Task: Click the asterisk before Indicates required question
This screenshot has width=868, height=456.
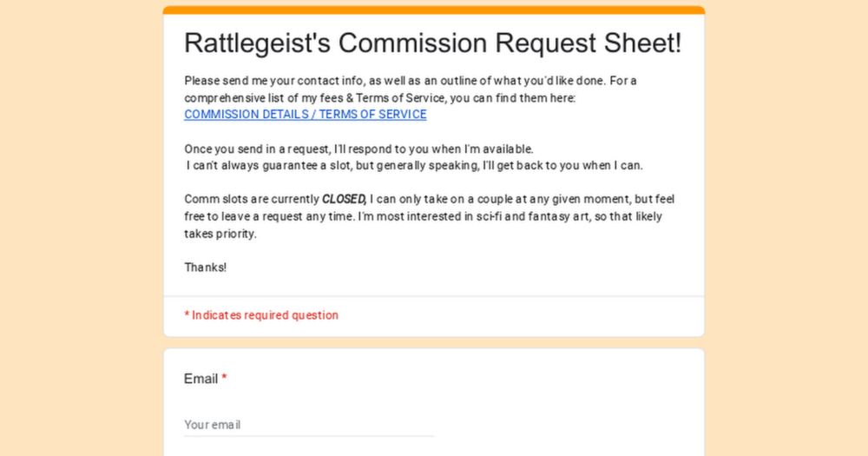Action: coord(187,314)
